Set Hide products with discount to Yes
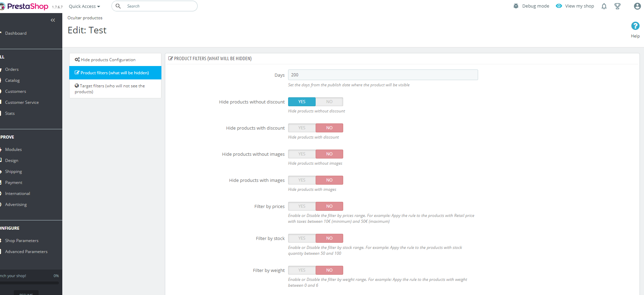Screen dimensions: 644x295 point(302,128)
